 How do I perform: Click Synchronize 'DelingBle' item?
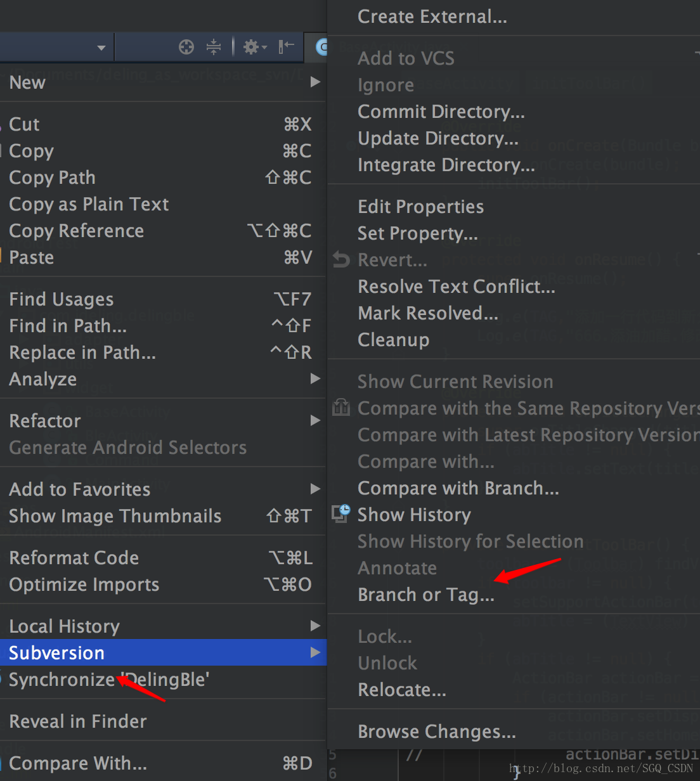coord(108,680)
